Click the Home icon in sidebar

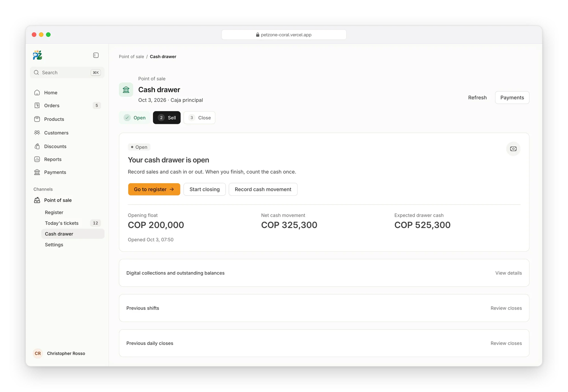click(x=37, y=93)
